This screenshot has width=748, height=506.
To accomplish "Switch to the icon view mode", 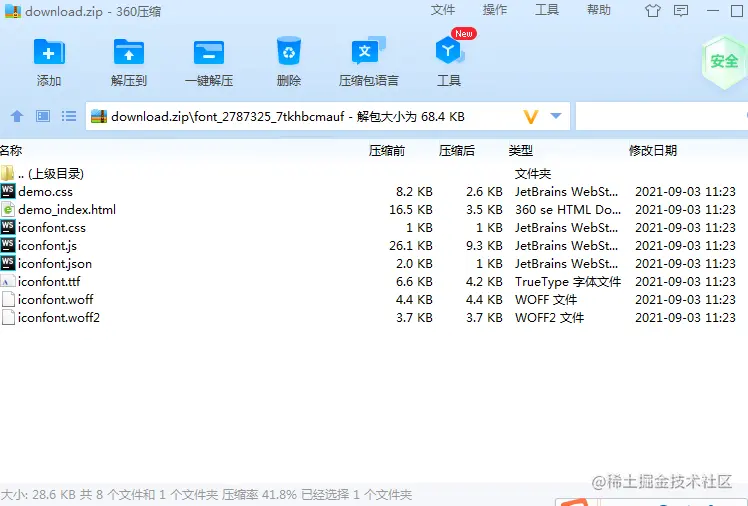I will coord(43,116).
